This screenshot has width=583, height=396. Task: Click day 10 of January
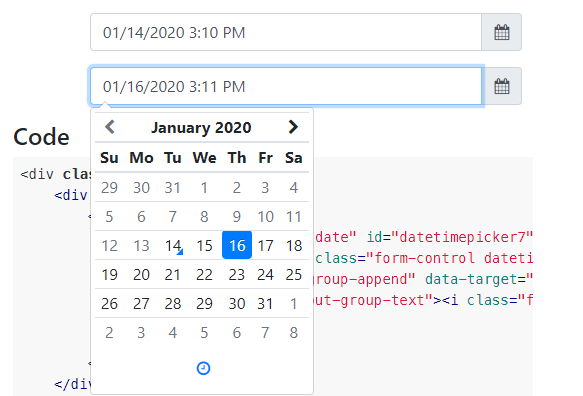[x=265, y=216]
